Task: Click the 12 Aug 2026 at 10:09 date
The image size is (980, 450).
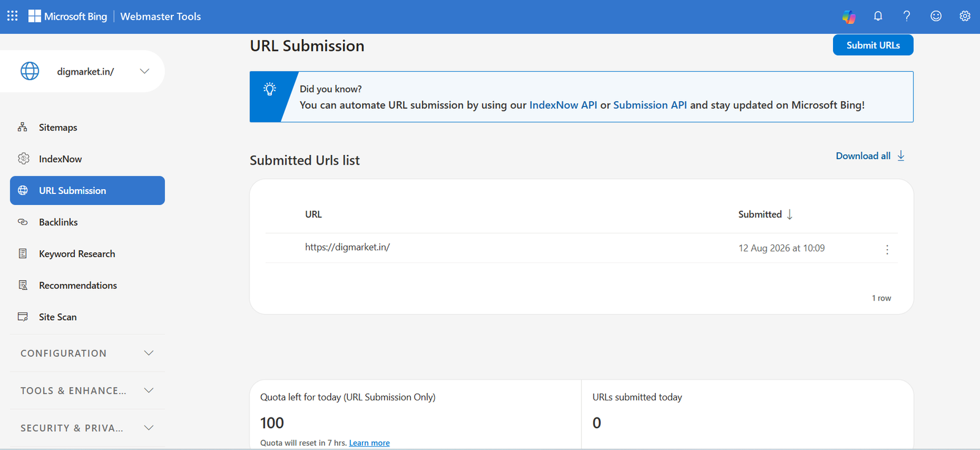Action: [782, 248]
